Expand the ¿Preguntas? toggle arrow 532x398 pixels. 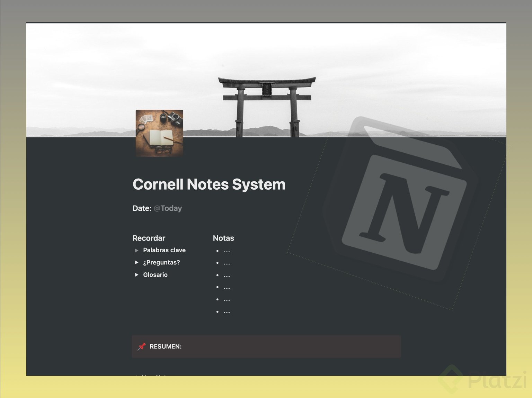click(x=136, y=262)
